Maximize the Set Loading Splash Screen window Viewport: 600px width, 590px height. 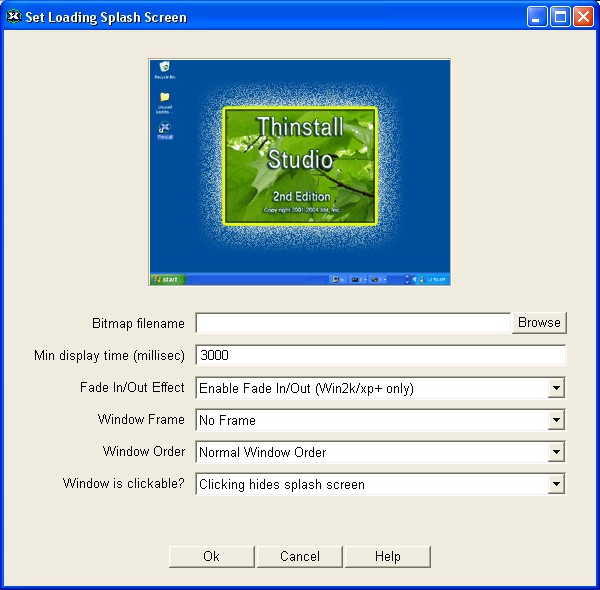point(560,17)
